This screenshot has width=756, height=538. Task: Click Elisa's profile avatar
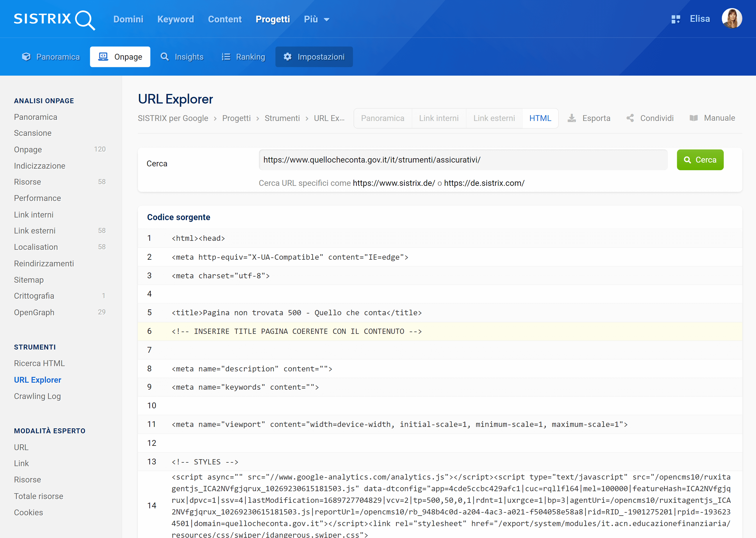[x=732, y=19]
